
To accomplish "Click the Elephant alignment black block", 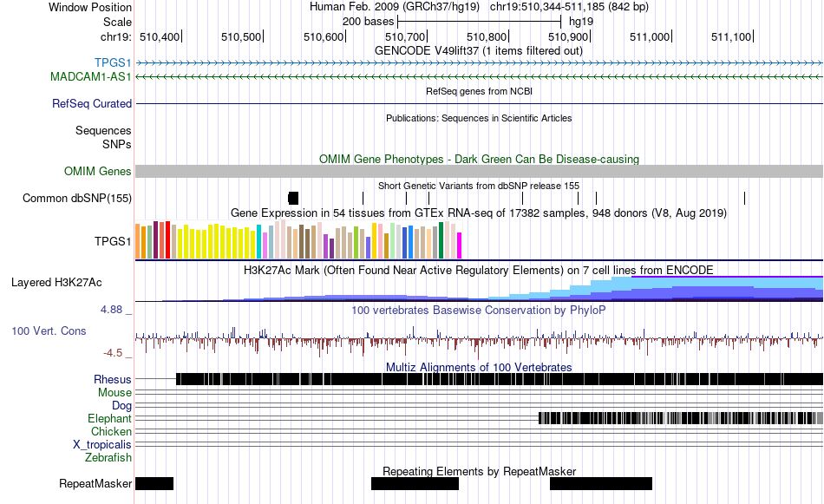I will click(x=681, y=418).
